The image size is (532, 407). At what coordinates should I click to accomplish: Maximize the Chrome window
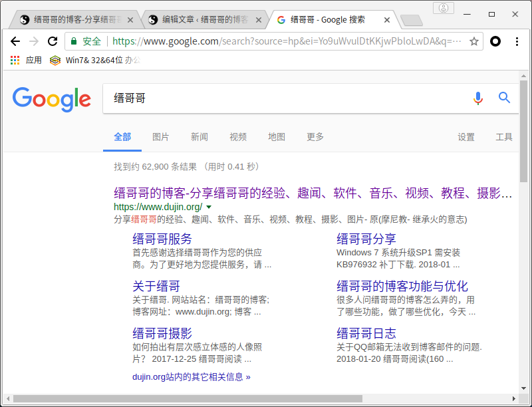point(491,14)
